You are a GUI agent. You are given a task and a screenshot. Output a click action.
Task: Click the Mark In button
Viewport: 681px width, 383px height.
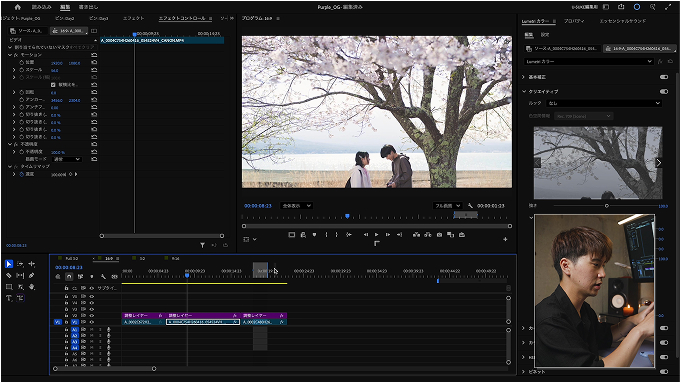click(x=326, y=234)
